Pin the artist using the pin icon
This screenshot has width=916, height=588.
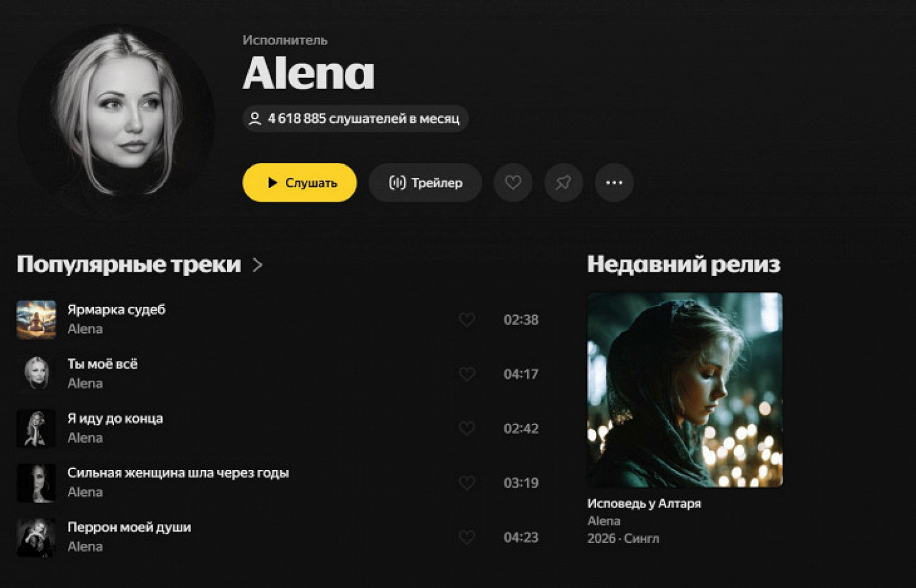tap(563, 183)
